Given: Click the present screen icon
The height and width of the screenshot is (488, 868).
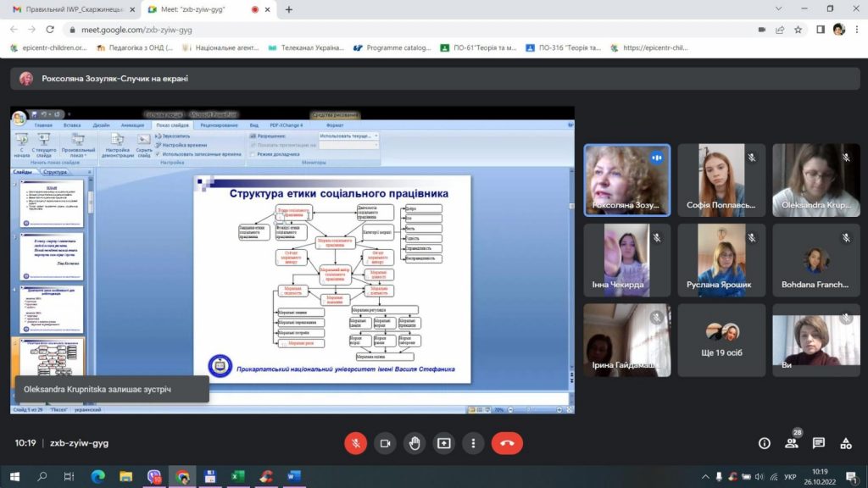Looking at the screenshot, I should [x=444, y=443].
